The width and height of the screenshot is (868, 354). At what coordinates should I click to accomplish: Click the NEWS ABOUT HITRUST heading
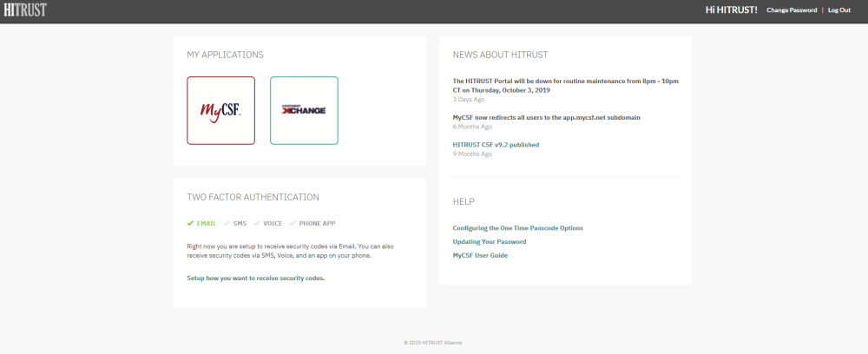[501, 55]
